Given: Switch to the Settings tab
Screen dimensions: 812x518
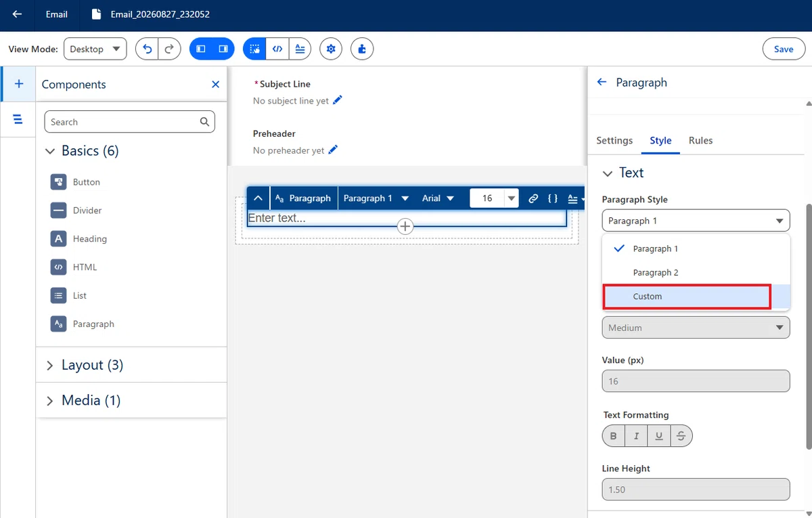Looking at the screenshot, I should pyautogui.click(x=614, y=140).
